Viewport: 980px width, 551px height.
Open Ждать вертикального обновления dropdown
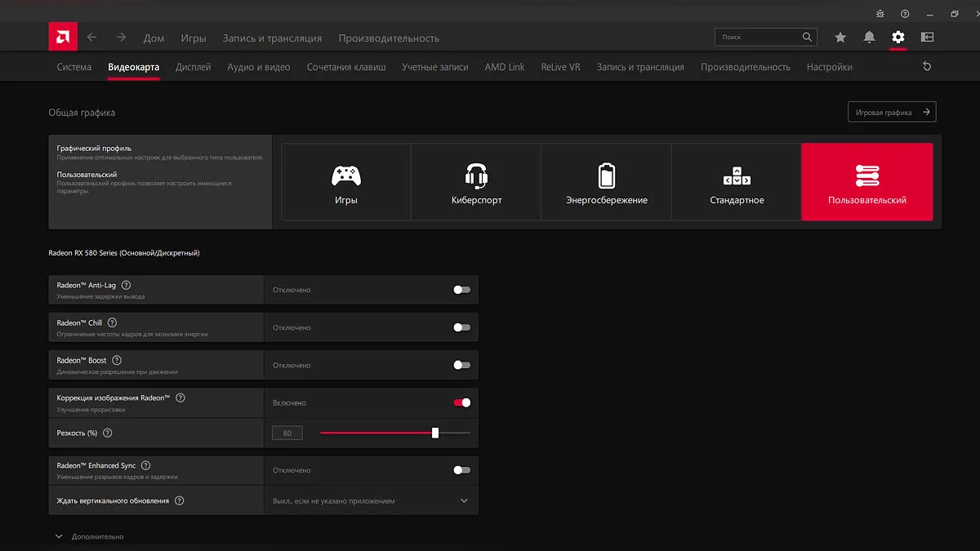[372, 500]
